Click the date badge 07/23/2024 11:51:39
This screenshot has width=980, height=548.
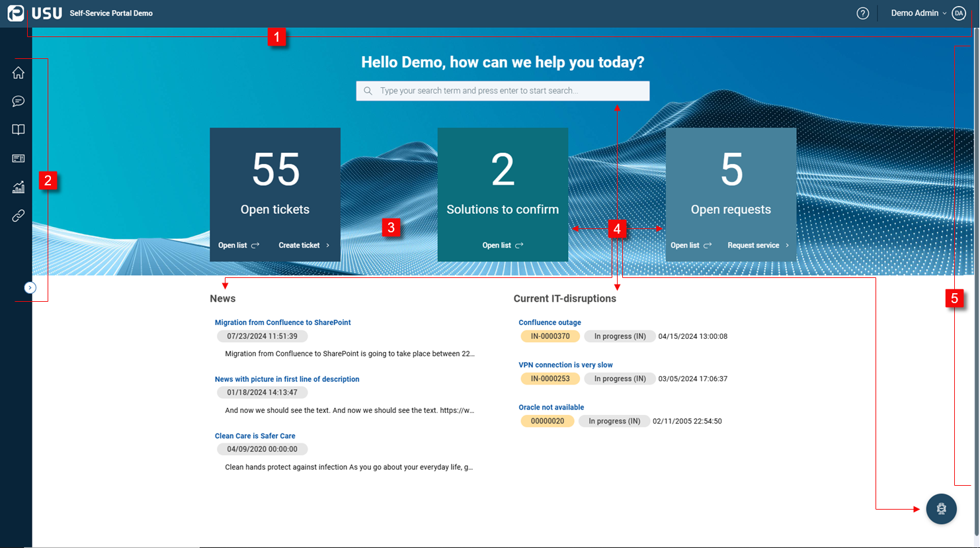pyautogui.click(x=262, y=336)
